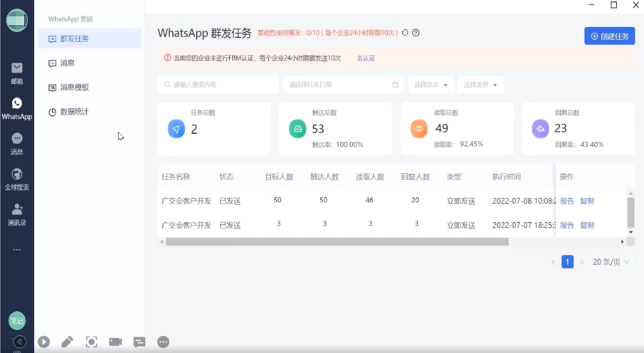Open 全球搜索 globe icon
Image resolution: width=644 pixels, height=353 pixels.
tap(17, 179)
